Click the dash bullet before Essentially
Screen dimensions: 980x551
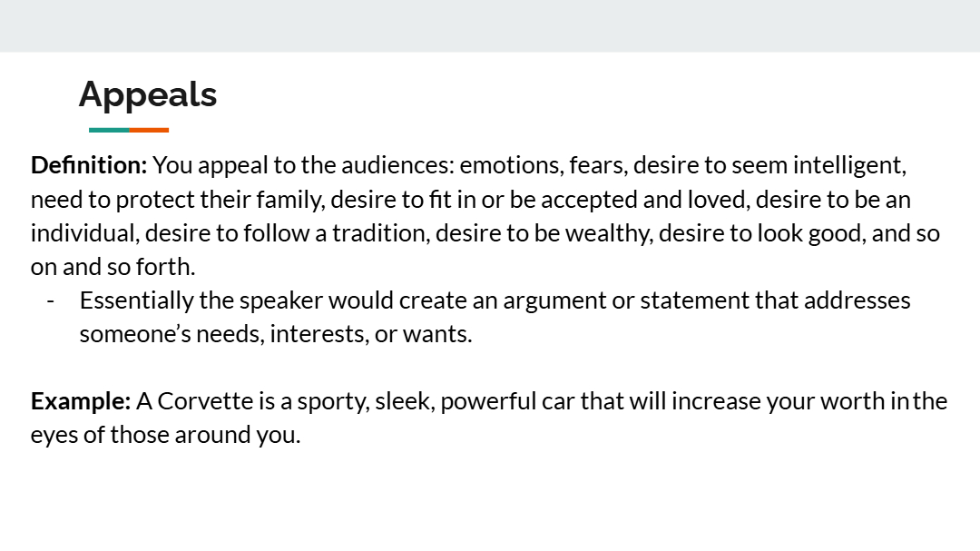(51, 300)
